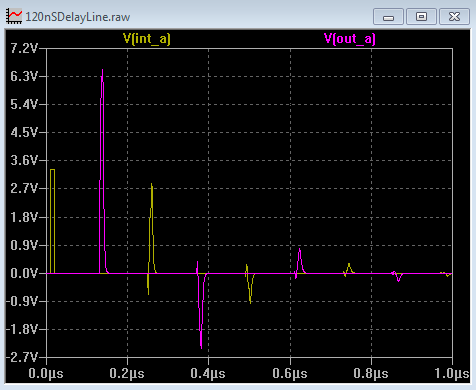Click the 0.9V vertical axis label
Image resolution: width=476 pixels, height=390 pixels.
click(x=24, y=246)
